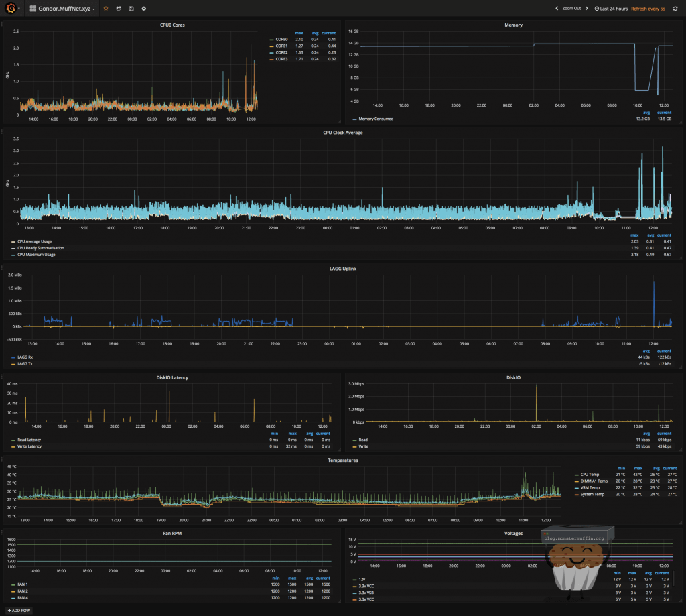Toggle LAGG Rx series visibility
686x616 pixels.
(24, 357)
